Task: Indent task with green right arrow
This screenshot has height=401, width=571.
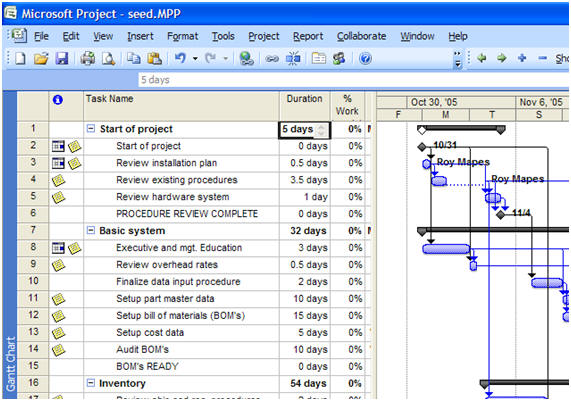Action: pos(502,58)
